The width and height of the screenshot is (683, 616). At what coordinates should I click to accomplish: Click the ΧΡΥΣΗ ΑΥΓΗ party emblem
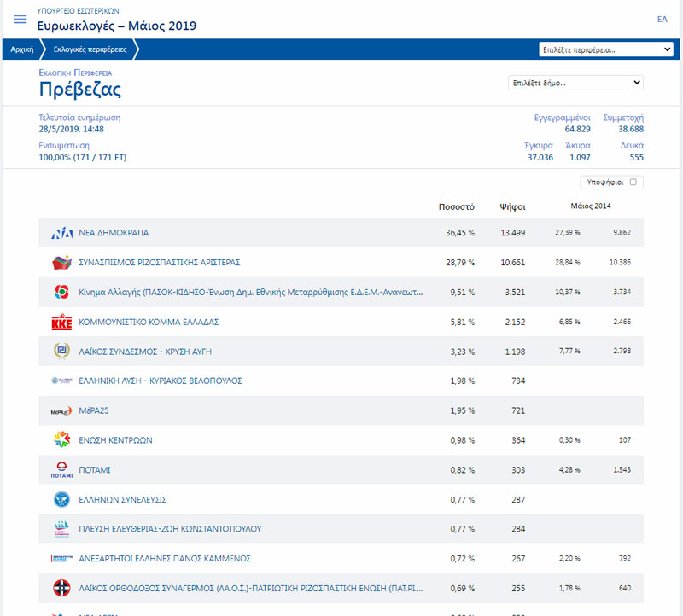pos(61,352)
